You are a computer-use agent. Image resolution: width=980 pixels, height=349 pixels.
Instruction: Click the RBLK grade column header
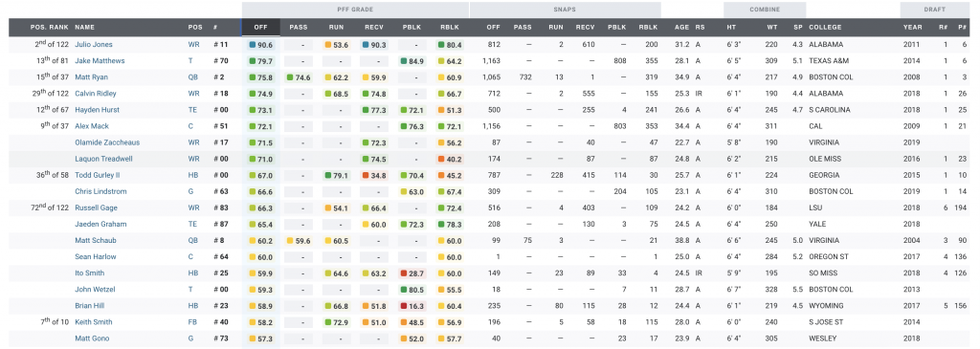pos(450,28)
